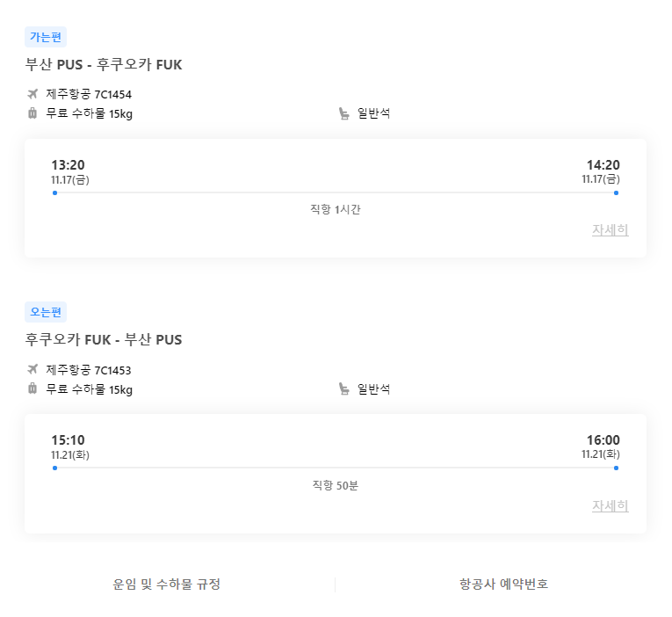Viewport: 672px width, 617px height.
Task: Expand 자세히 details for the 15:10 return flight
Action: click(x=610, y=506)
